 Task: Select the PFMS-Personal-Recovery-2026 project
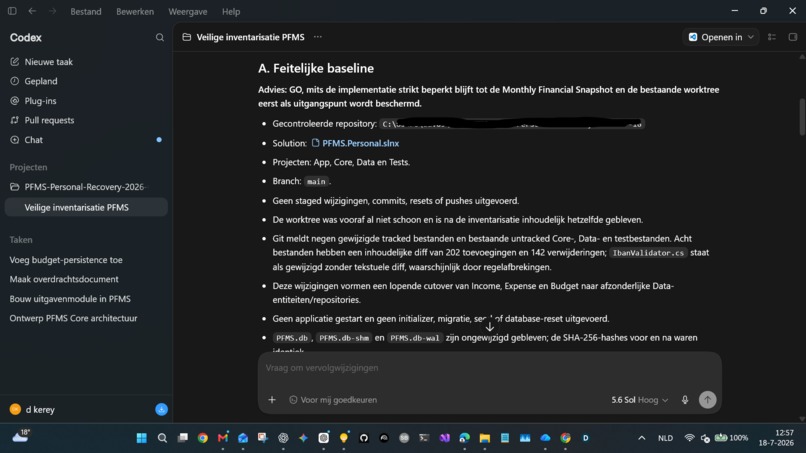coord(86,187)
